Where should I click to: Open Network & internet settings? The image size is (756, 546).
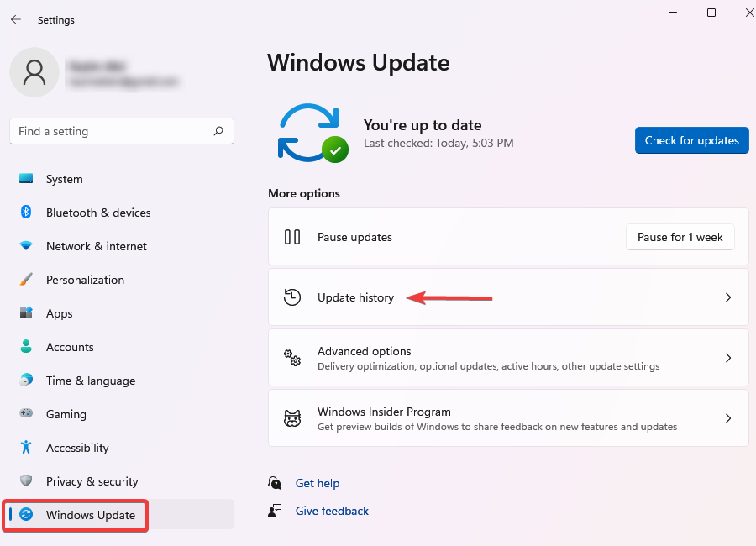click(122, 246)
